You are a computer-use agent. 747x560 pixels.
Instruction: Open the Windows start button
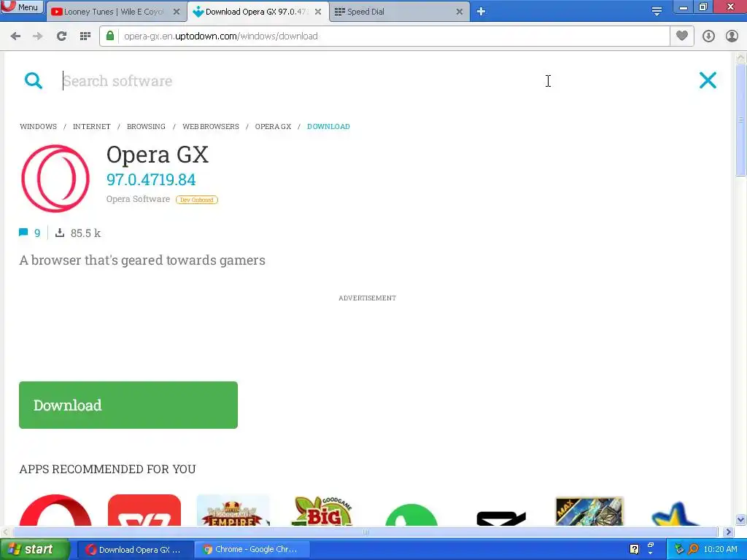[x=34, y=550]
